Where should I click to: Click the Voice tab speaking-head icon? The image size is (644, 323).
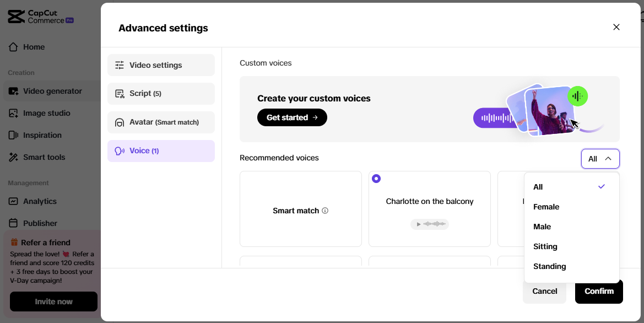pos(120,151)
